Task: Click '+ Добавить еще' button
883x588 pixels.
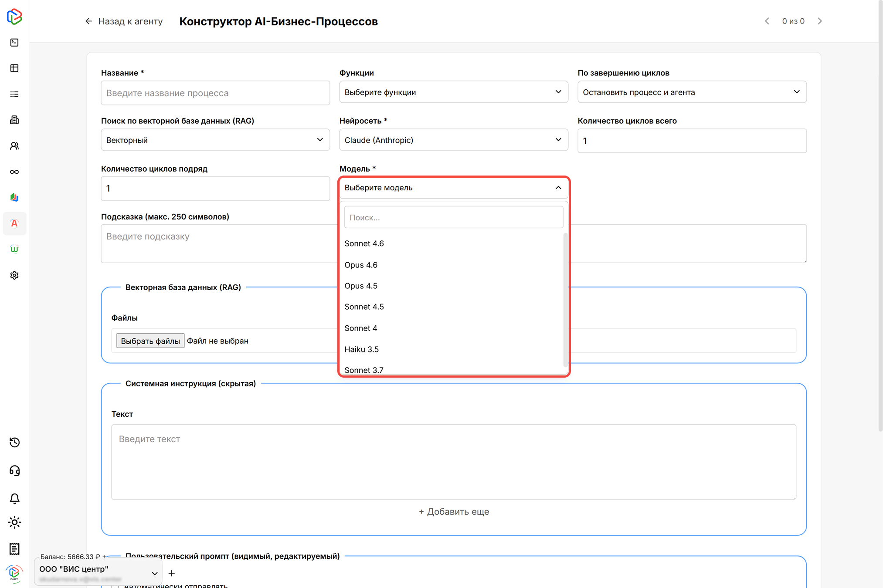Action: tap(453, 512)
